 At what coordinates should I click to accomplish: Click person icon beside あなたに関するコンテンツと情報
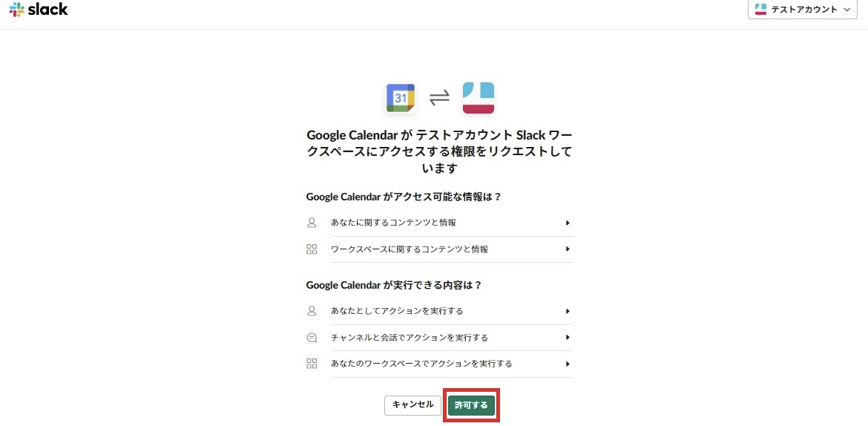(312, 223)
